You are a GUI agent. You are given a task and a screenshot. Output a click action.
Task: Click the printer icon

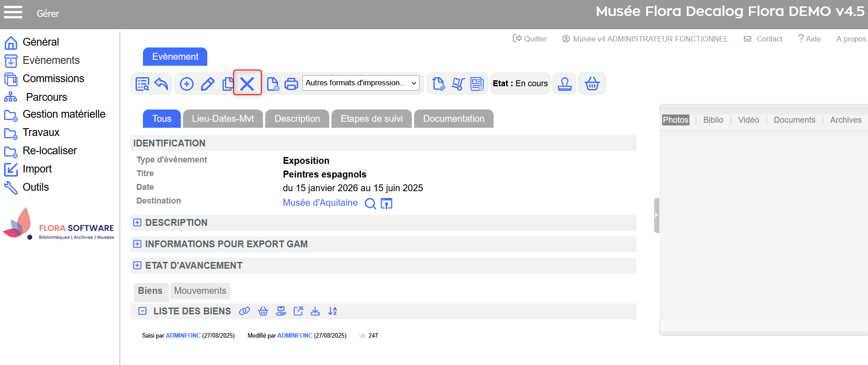click(291, 84)
